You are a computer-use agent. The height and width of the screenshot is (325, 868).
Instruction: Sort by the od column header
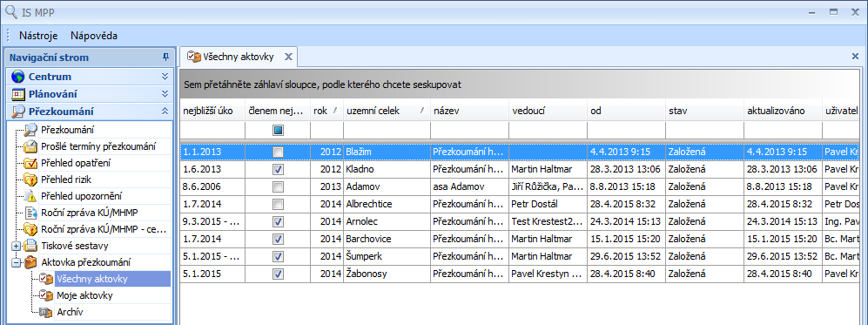click(627, 111)
